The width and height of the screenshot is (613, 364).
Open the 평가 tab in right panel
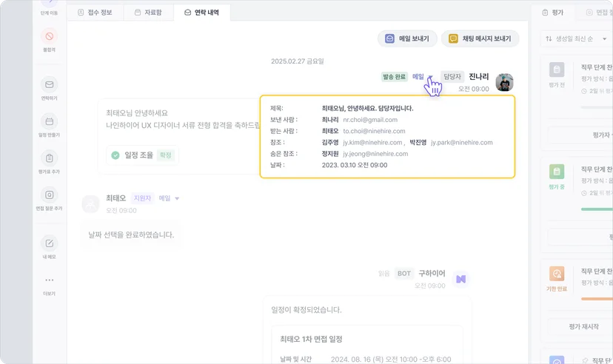coord(553,13)
